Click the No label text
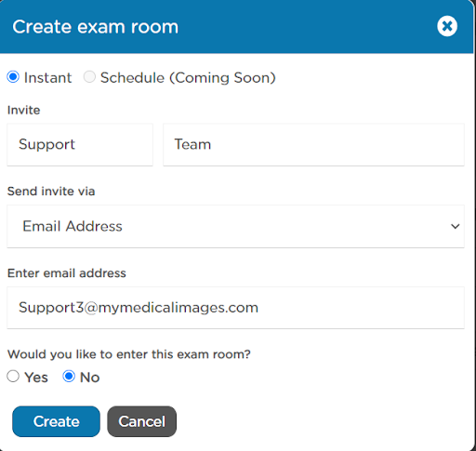This screenshot has height=451, width=476. 90,378
